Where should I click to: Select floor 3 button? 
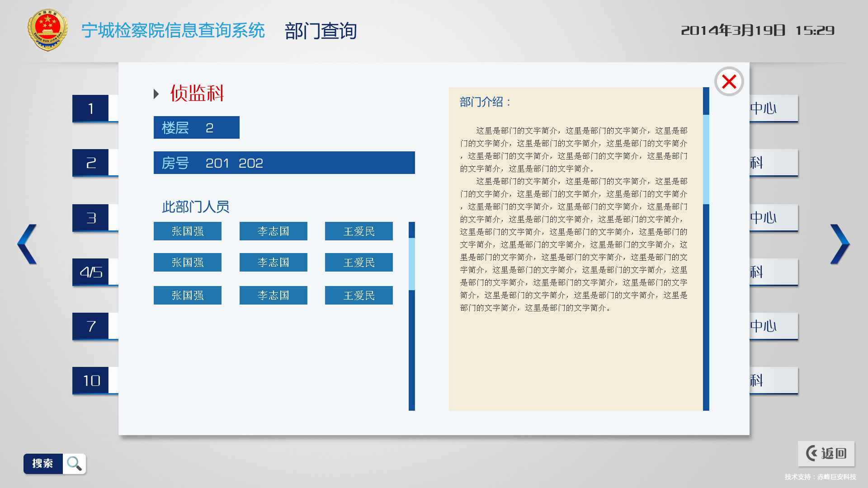tap(91, 218)
